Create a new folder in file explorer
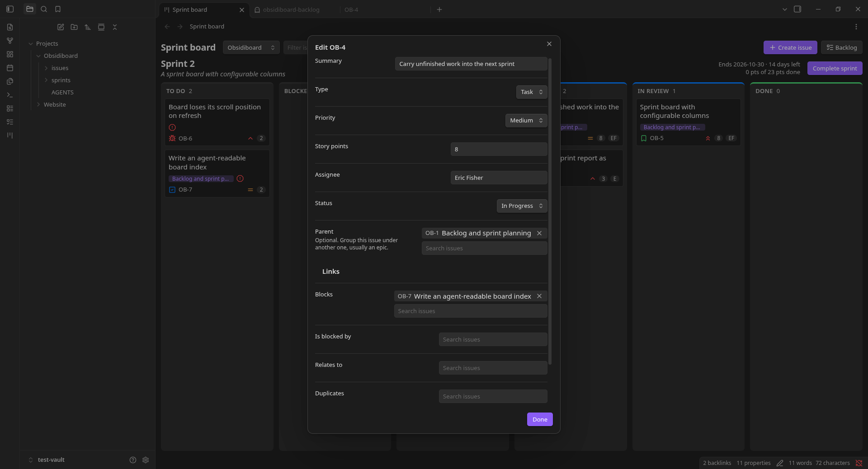The height and width of the screenshot is (469, 868). click(74, 27)
